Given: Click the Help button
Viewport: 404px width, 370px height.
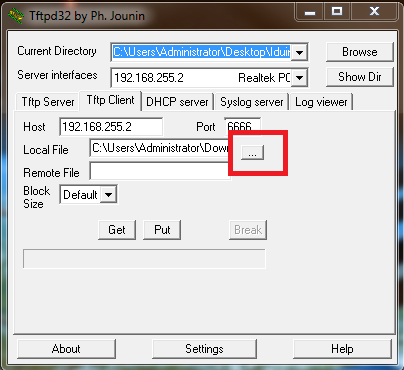Looking at the screenshot, I should [342, 349].
